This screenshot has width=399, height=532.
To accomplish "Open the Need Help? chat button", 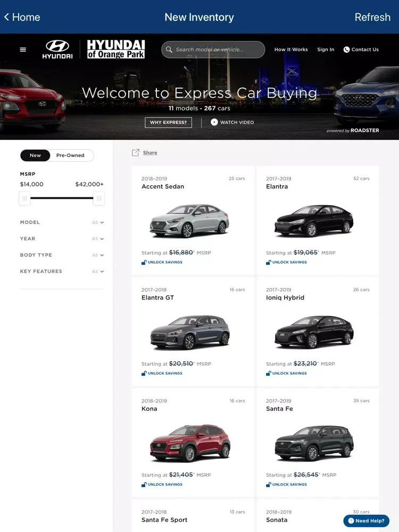I will (x=367, y=521).
